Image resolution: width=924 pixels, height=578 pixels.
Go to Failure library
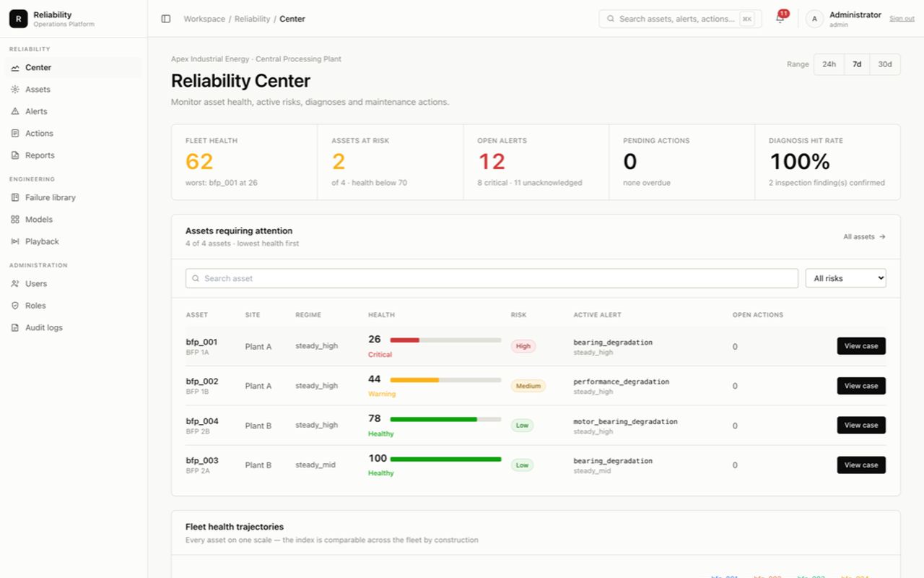click(x=73, y=197)
